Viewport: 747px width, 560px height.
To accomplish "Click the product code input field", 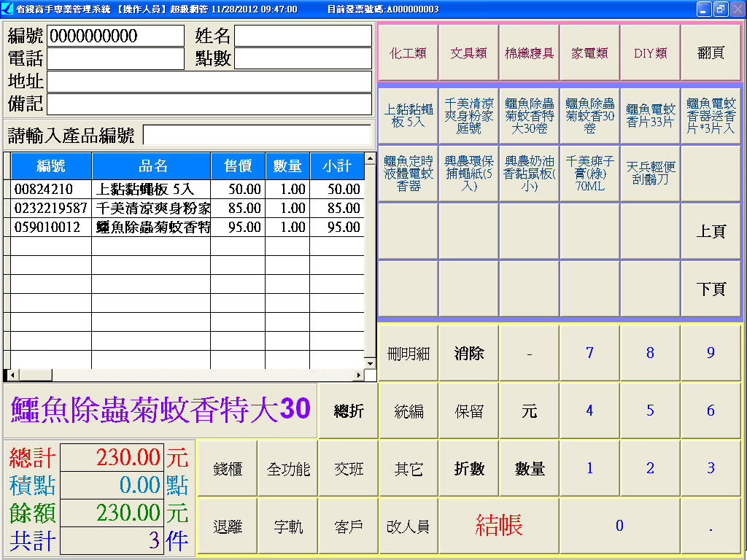I will pyautogui.click(x=257, y=136).
